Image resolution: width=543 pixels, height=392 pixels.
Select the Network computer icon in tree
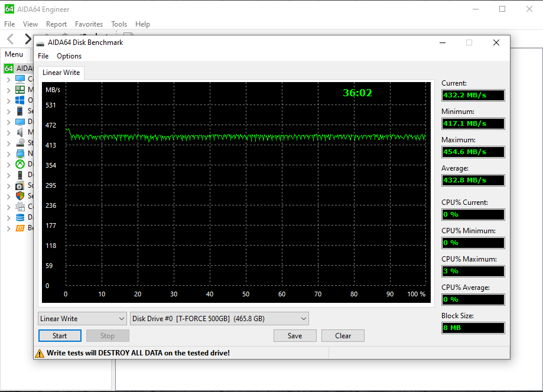20,153
